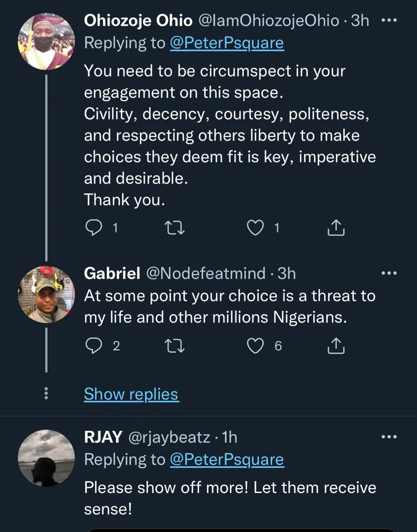
Task: Open @PeterPsquare mention in Ohiozoje's reply
Action: pos(227,43)
